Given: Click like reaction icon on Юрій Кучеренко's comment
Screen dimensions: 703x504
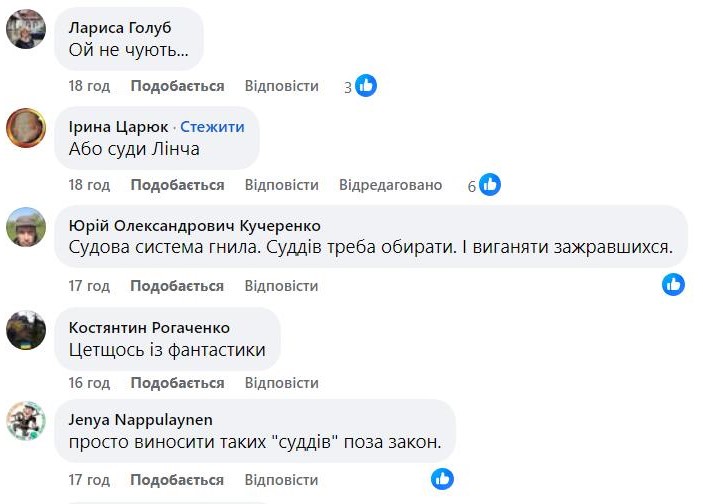Looking at the screenshot, I should [x=673, y=285].
